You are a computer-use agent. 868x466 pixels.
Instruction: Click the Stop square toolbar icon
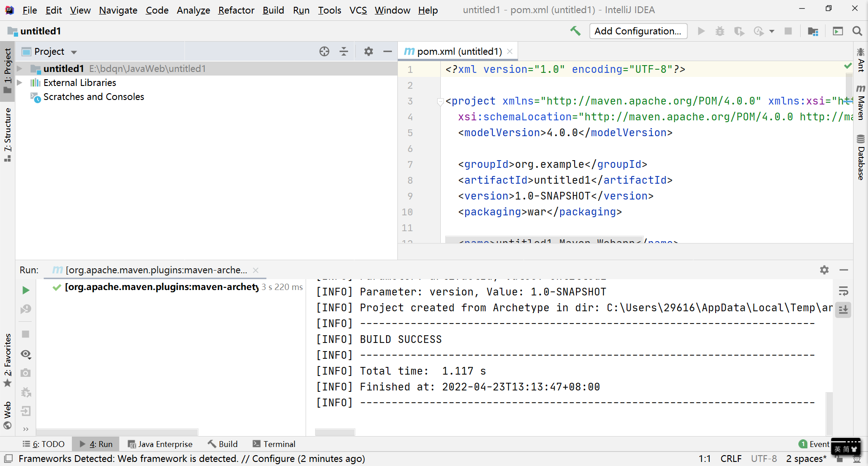(788, 31)
